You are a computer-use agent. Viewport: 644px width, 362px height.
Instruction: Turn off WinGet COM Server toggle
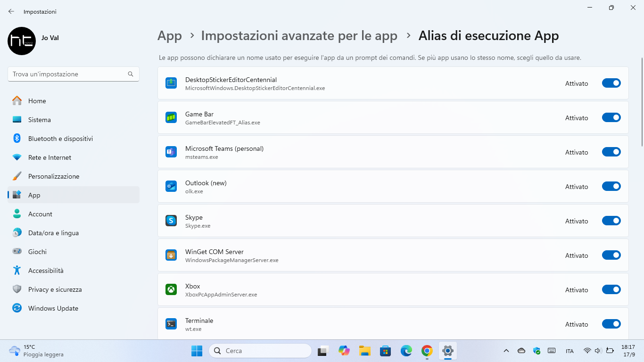tap(611, 255)
